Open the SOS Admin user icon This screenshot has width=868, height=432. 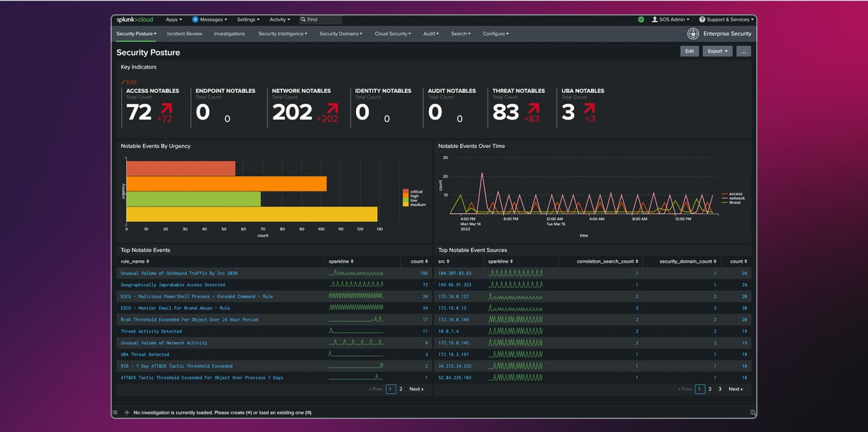click(656, 19)
